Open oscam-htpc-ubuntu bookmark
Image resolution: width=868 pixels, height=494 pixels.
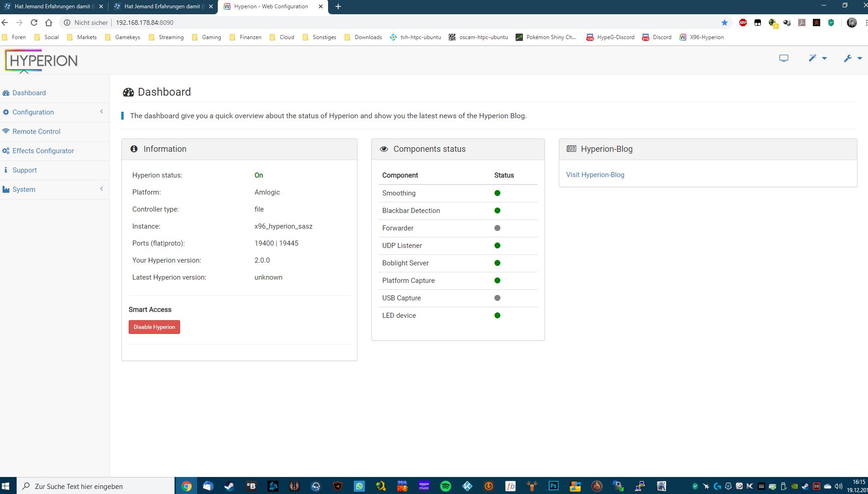tap(478, 37)
